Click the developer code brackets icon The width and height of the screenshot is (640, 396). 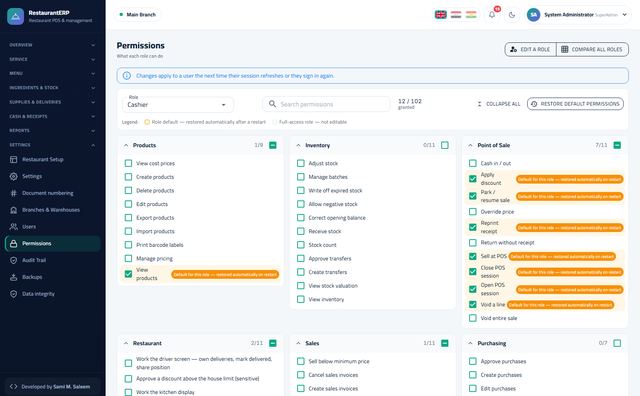click(13, 387)
